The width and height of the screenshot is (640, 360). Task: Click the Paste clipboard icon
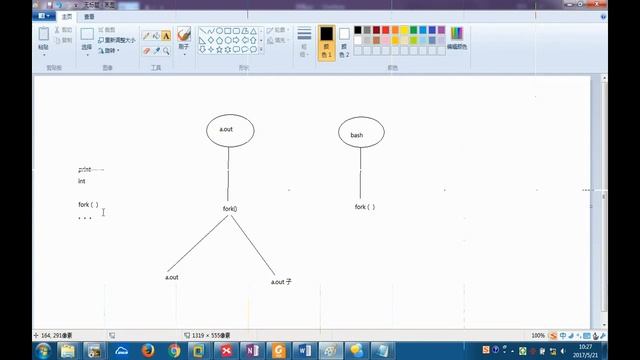pos(43,34)
